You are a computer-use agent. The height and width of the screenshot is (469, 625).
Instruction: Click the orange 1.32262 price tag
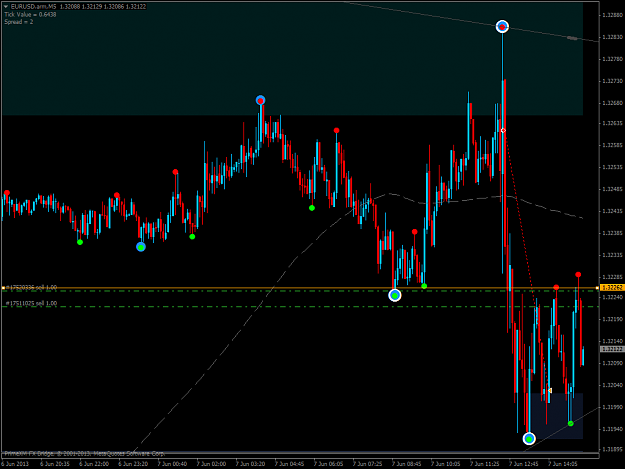[611, 287]
